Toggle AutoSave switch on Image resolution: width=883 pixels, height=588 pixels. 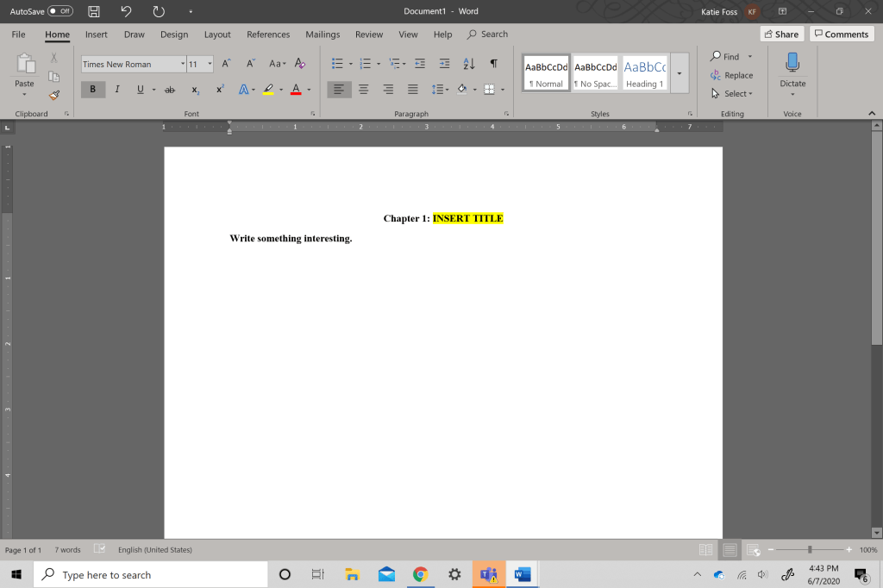point(59,11)
